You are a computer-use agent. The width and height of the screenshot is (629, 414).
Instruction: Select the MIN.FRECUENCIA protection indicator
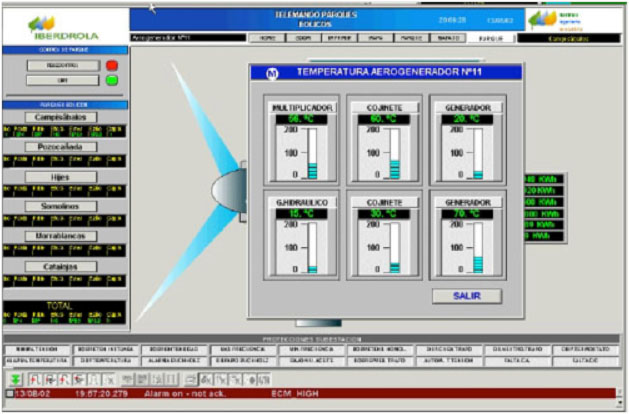(x=311, y=349)
